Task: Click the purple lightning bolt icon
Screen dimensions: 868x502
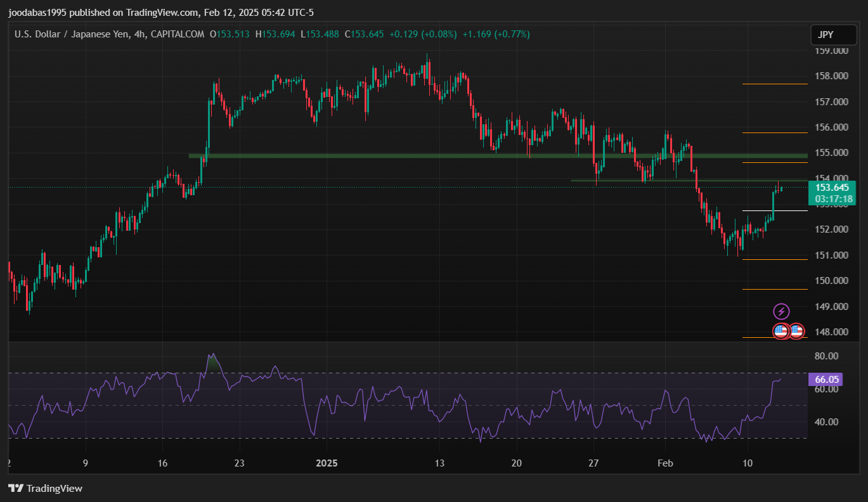Action: click(x=781, y=311)
